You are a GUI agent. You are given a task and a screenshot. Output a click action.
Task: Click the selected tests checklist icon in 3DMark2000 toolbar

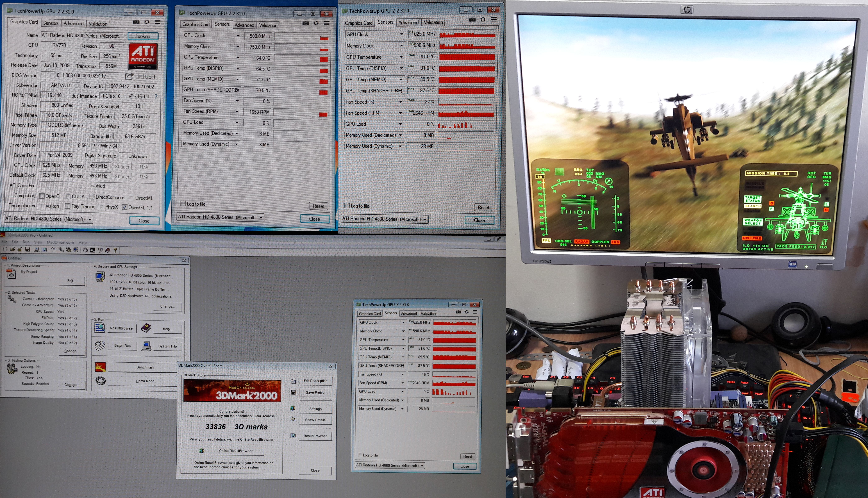[61, 250]
